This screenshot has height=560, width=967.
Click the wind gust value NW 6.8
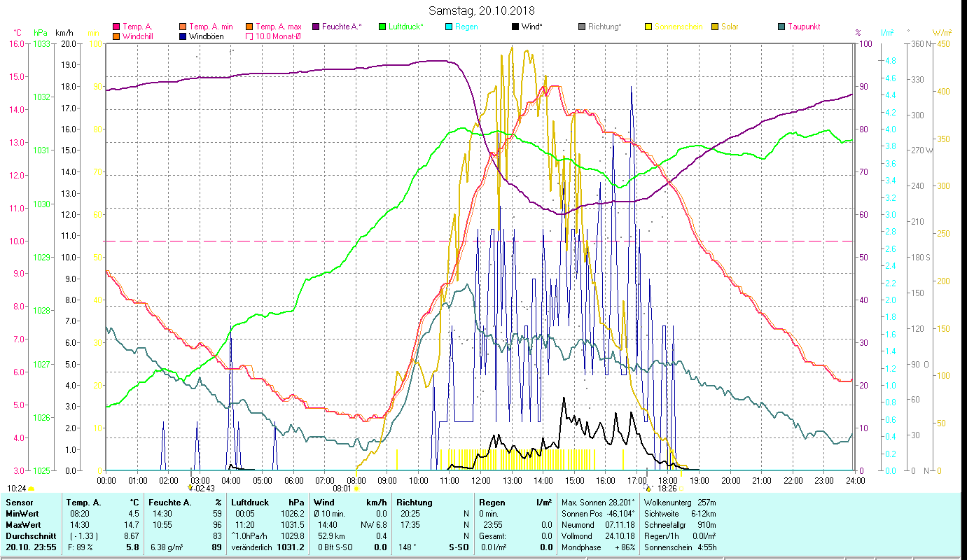click(x=373, y=524)
